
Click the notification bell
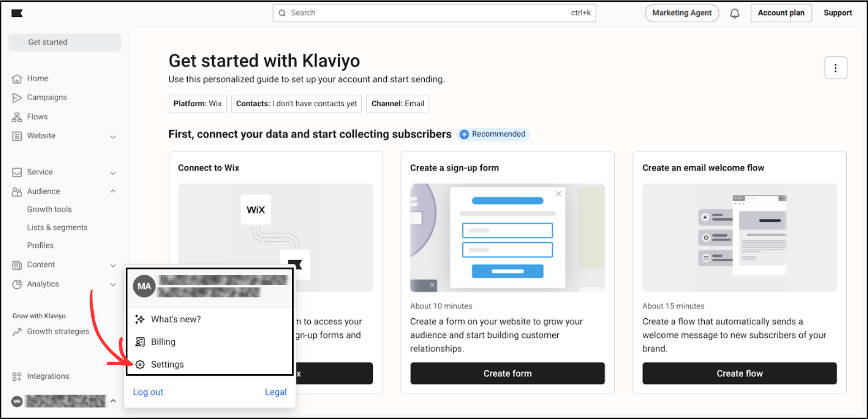(735, 13)
